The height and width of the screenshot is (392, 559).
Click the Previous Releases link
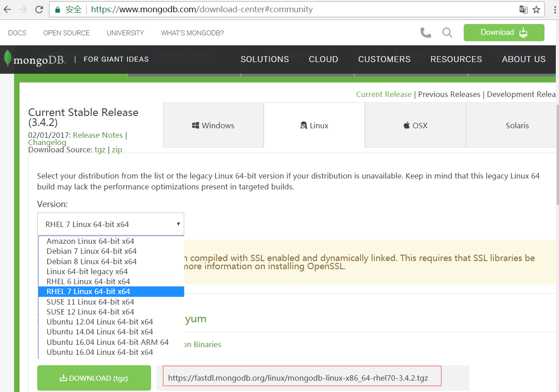[449, 94]
